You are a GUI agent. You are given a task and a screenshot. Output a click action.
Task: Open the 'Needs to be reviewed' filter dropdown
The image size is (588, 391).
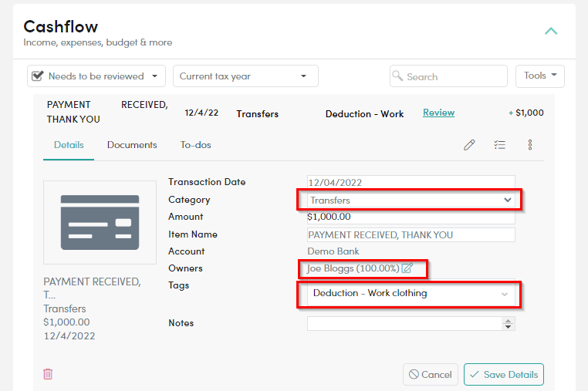pos(96,76)
